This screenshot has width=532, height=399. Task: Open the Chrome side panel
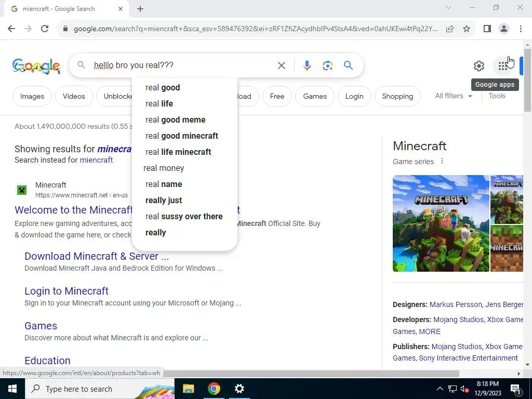pos(487,29)
